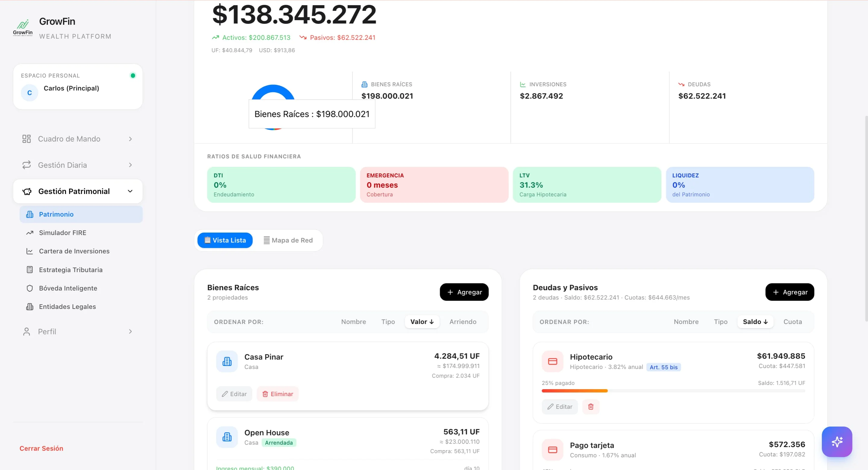Screen dimensions: 868x470
Task: Add a new property in Bienes Raíces
Action: 464,292
